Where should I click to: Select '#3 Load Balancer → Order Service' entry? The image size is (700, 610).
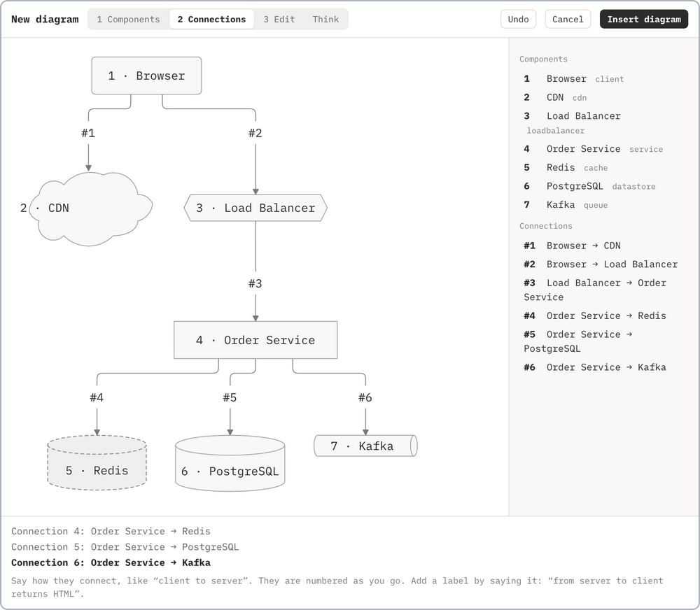coord(595,290)
